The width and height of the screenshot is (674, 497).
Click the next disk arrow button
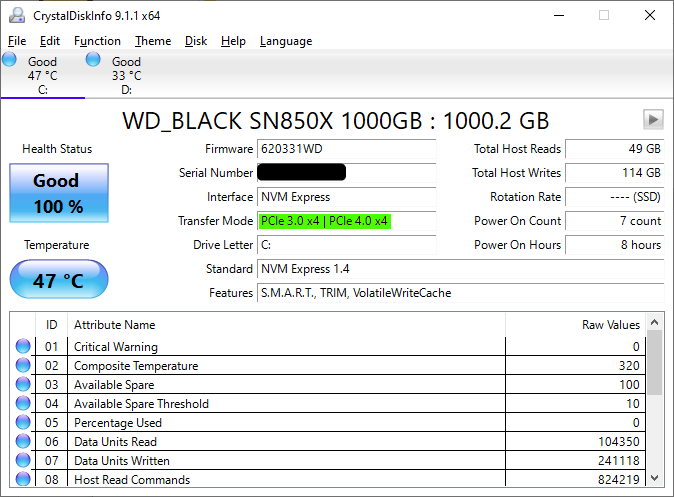click(653, 120)
